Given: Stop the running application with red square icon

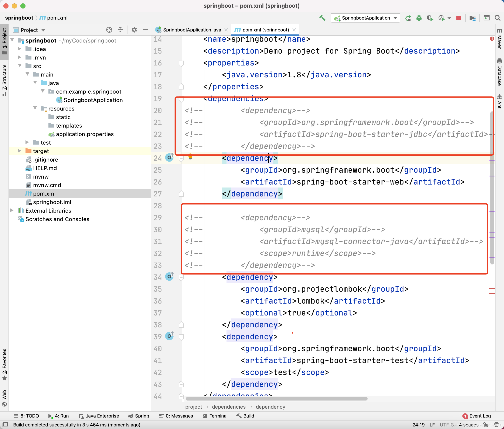Looking at the screenshot, I should coord(458,18).
